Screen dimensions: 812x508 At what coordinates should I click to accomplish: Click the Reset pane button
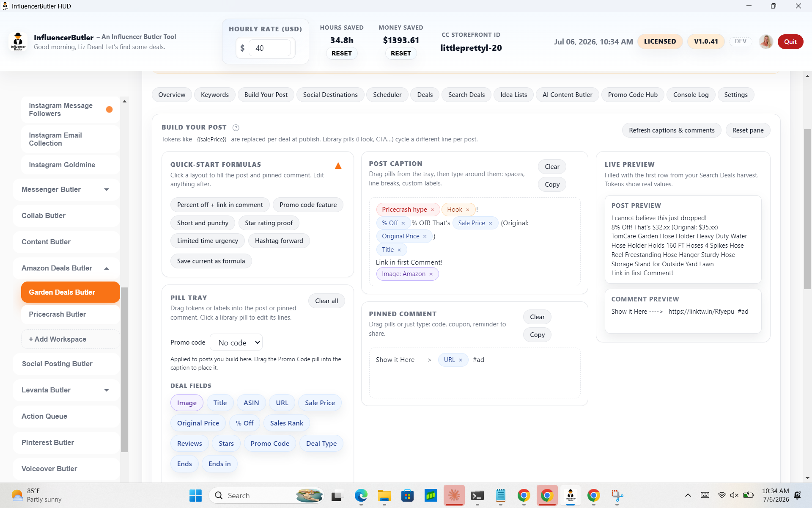point(748,130)
